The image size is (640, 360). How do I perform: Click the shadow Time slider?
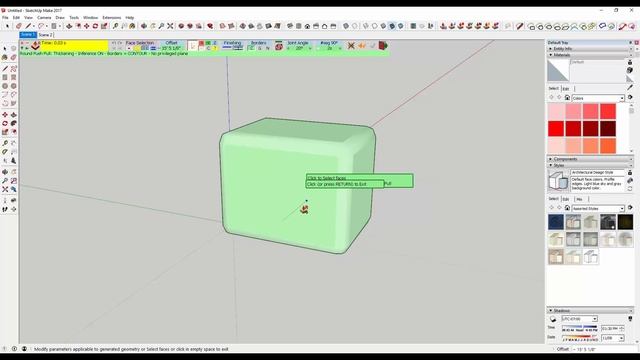tap(580, 328)
